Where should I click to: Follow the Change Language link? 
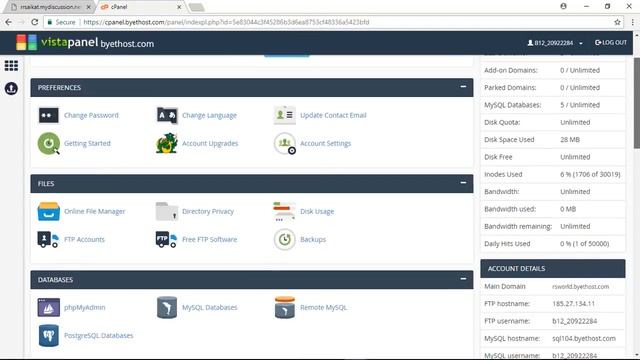click(x=209, y=116)
